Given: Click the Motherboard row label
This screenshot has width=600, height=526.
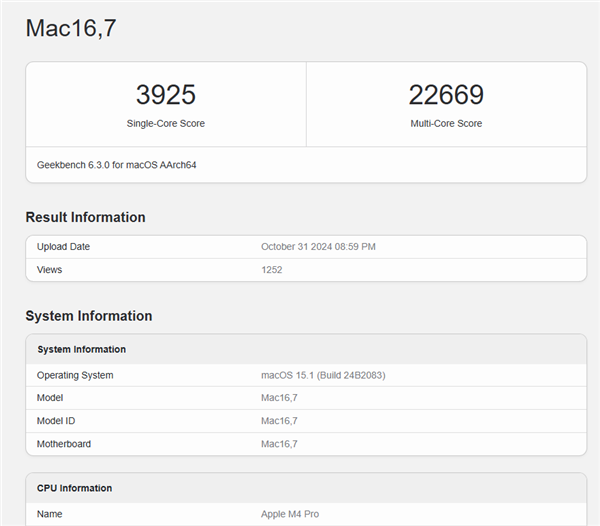Looking at the screenshot, I should (65, 444).
